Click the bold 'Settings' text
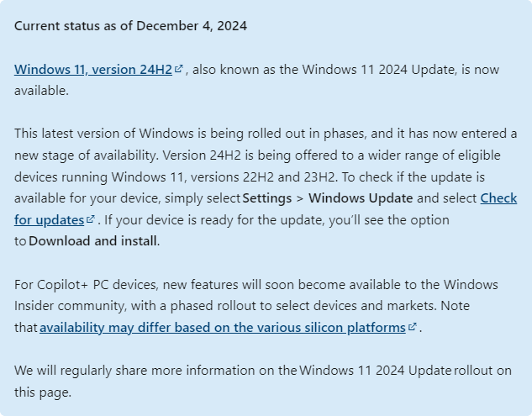This screenshot has width=532, height=416. 267,198
